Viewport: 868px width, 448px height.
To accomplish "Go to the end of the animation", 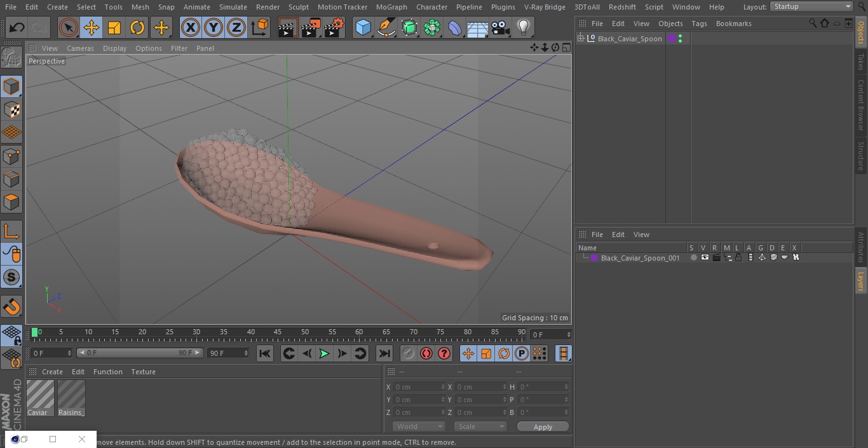I will pos(384,353).
